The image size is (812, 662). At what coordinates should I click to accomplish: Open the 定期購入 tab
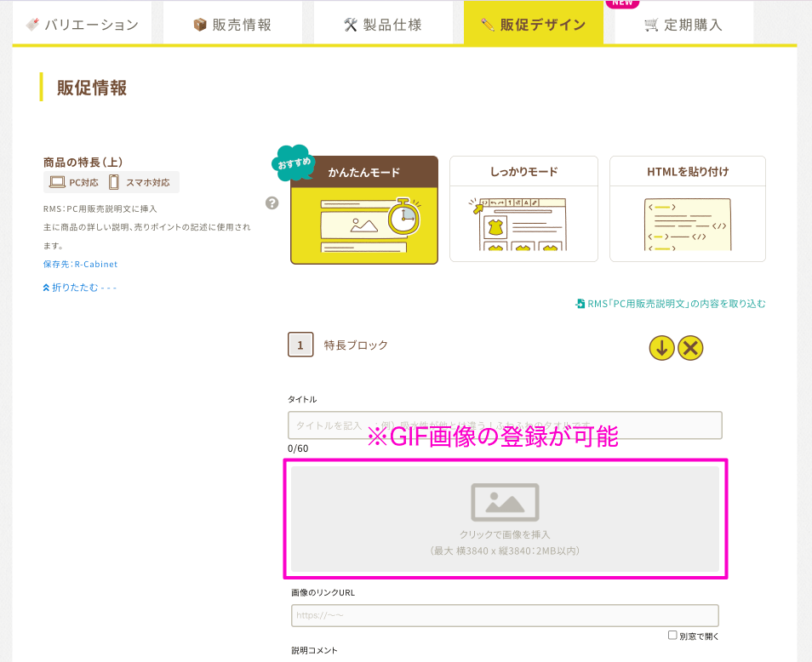[x=683, y=24]
